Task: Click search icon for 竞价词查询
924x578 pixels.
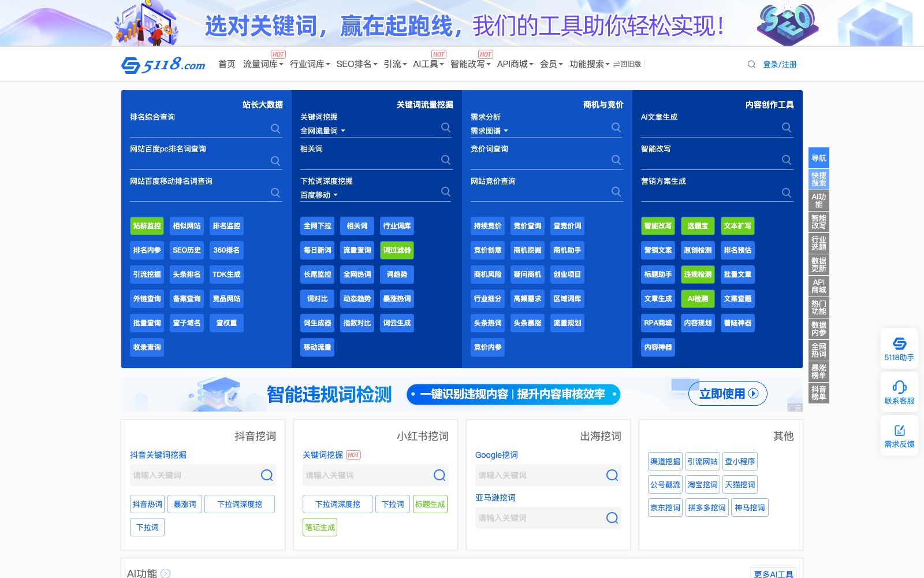Action: (616, 160)
